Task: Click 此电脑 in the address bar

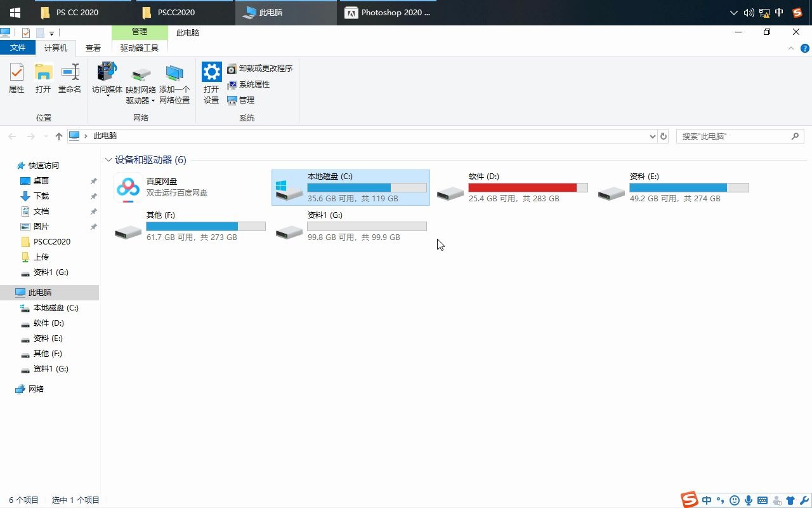Action: pos(105,136)
